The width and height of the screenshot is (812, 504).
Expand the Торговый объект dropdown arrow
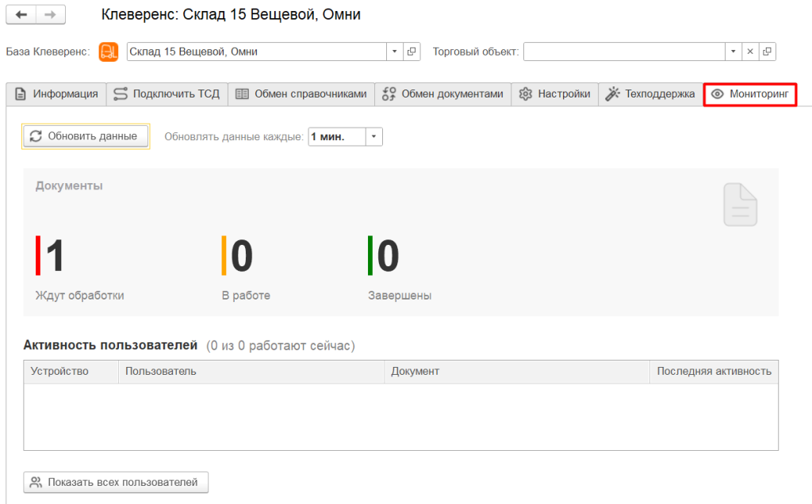[733, 52]
